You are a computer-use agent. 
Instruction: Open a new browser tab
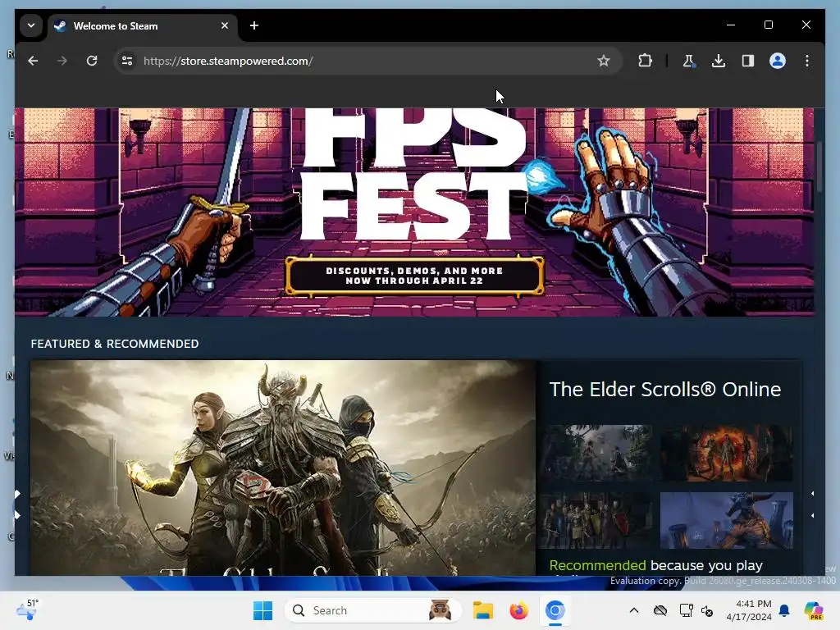click(254, 25)
